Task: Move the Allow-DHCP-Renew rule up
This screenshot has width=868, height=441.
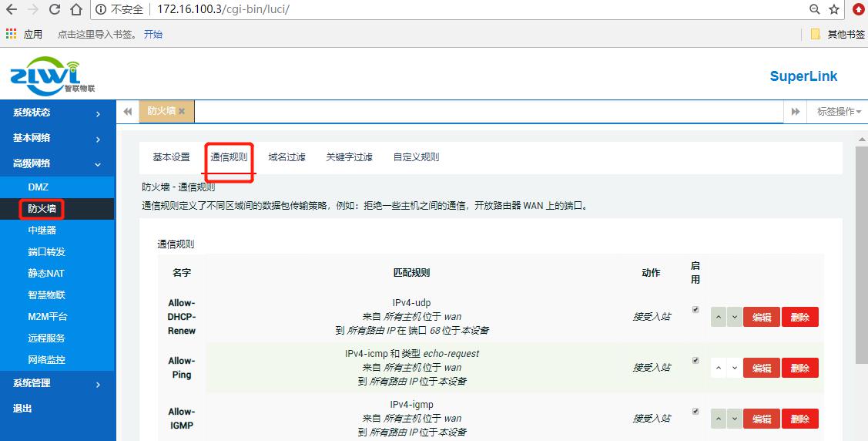Action: 719,318
